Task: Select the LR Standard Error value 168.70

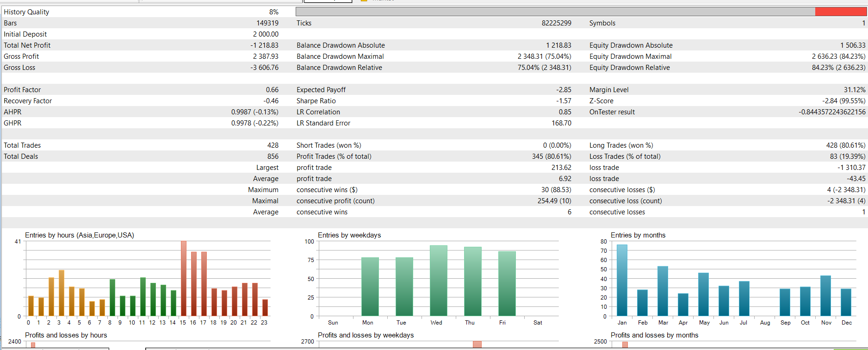Action: 561,123
